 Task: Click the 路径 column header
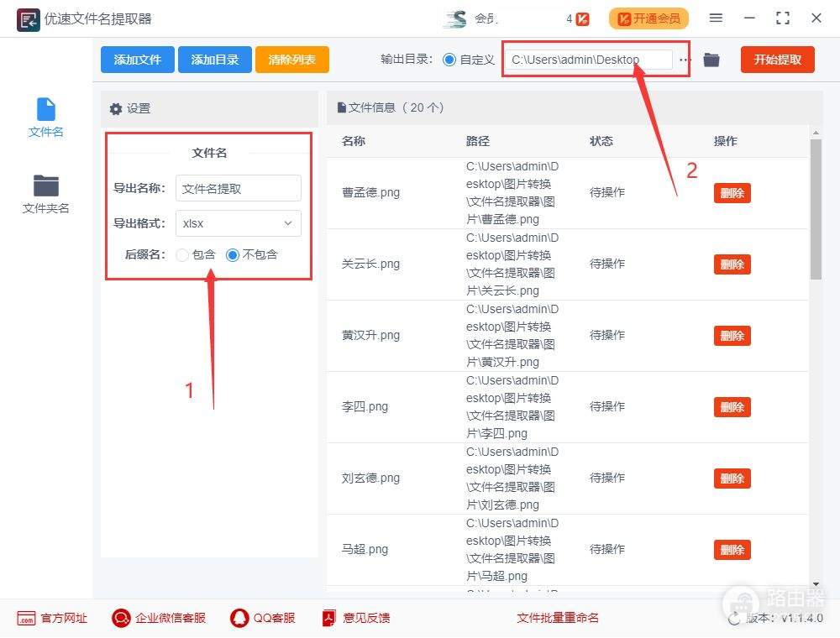(477, 141)
